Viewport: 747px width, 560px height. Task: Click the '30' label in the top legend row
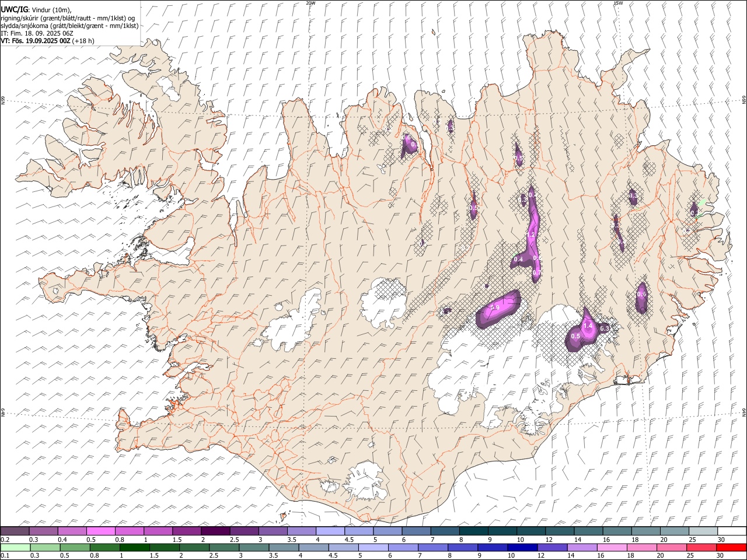721,540
